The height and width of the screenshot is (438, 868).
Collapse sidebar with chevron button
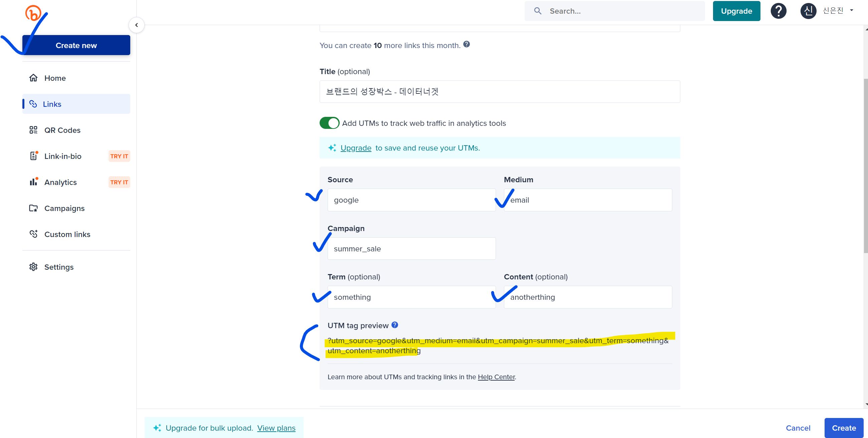137,25
